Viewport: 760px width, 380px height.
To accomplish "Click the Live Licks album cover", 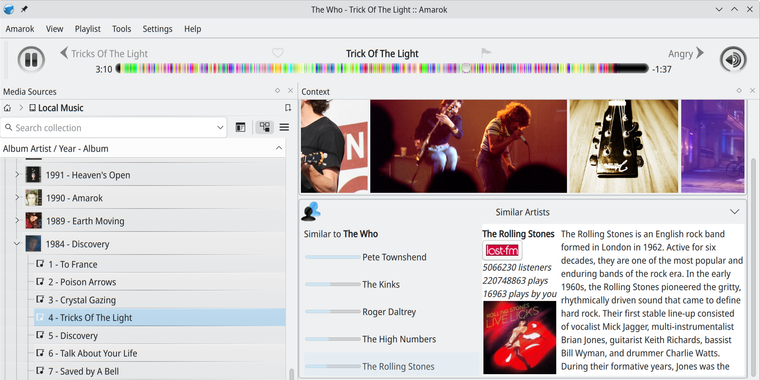I will pyautogui.click(x=520, y=337).
